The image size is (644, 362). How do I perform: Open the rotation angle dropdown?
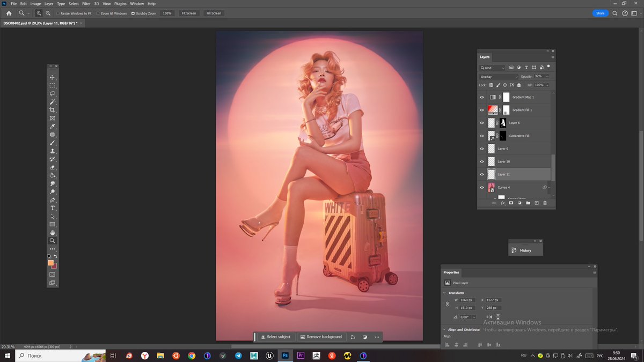(x=474, y=317)
